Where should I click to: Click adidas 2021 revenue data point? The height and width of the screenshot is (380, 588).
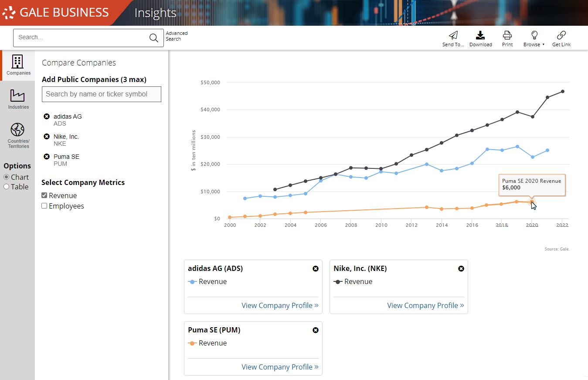tap(547, 151)
